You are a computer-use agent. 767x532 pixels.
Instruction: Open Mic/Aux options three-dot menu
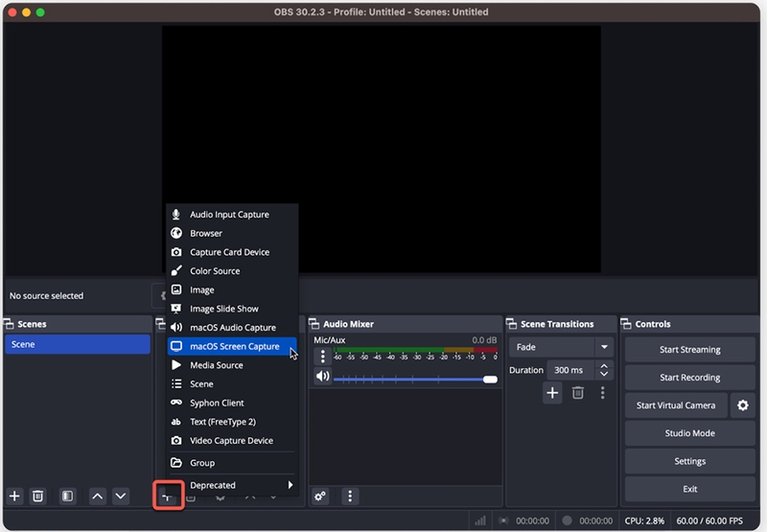point(322,357)
